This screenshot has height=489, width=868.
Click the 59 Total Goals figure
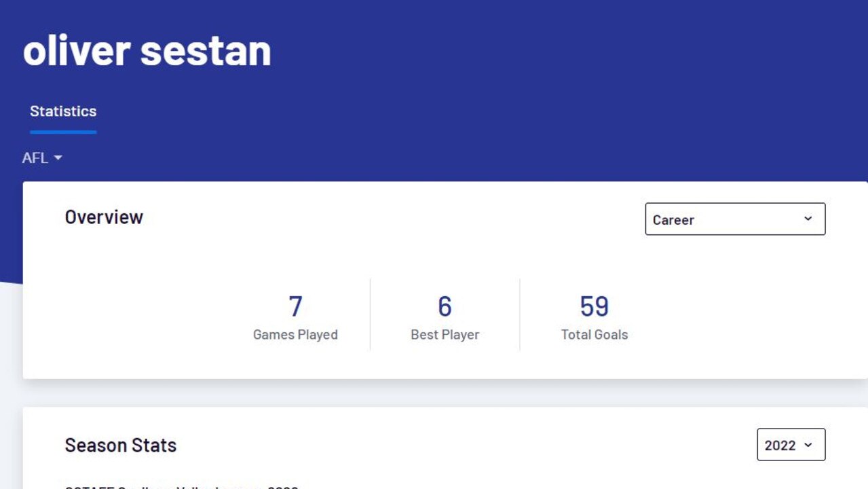click(595, 306)
